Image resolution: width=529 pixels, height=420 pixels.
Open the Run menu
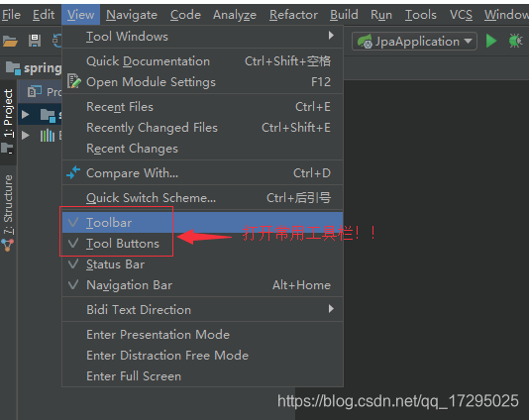pos(381,15)
